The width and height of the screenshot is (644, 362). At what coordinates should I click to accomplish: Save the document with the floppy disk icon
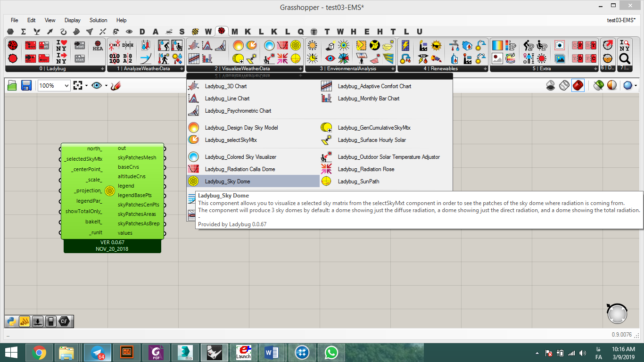(x=26, y=86)
